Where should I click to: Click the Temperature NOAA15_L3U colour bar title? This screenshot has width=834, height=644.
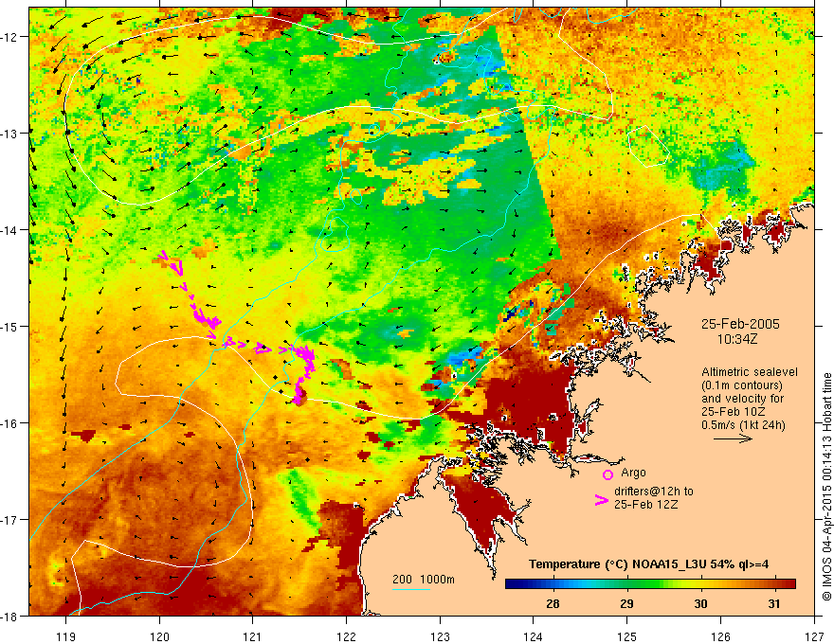pos(648,564)
